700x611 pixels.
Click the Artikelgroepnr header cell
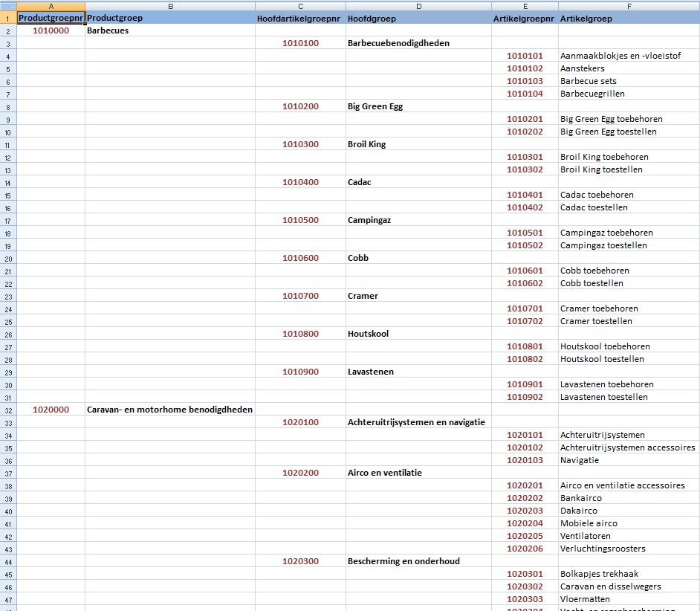(x=525, y=18)
